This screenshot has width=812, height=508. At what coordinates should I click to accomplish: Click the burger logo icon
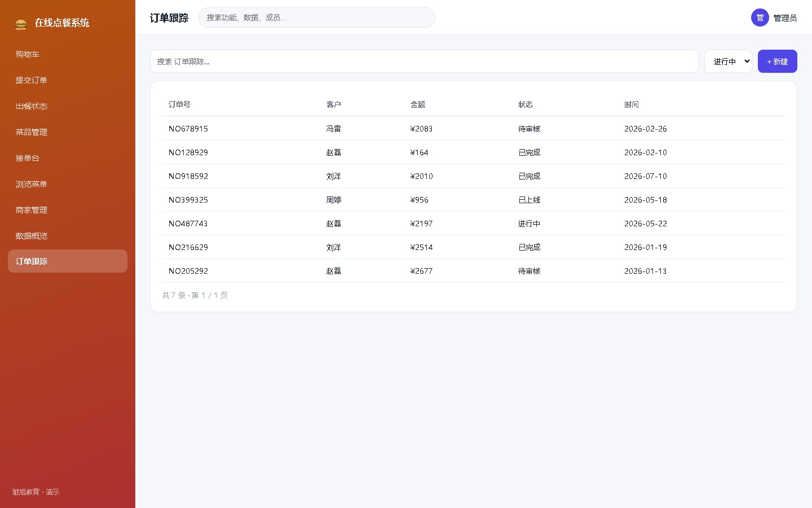coord(21,23)
